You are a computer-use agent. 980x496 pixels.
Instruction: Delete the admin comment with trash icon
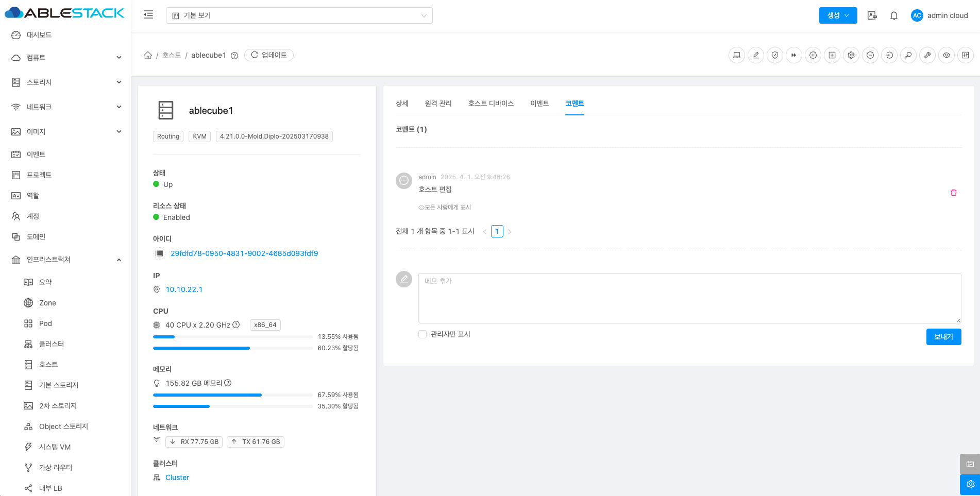pos(954,193)
